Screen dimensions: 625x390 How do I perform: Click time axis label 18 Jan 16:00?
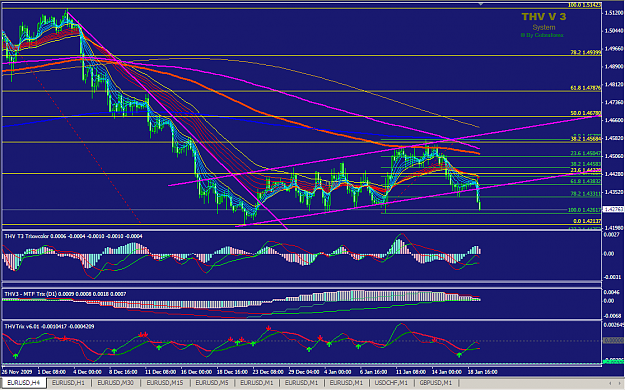tap(483, 372)
